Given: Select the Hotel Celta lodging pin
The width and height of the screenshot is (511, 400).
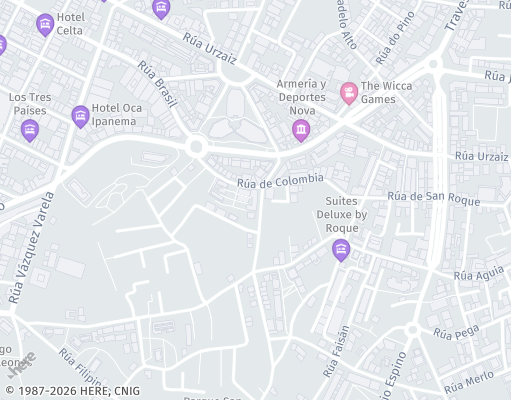Looking at the screenshot, I should pyautogui.click(x=45, y=25).
